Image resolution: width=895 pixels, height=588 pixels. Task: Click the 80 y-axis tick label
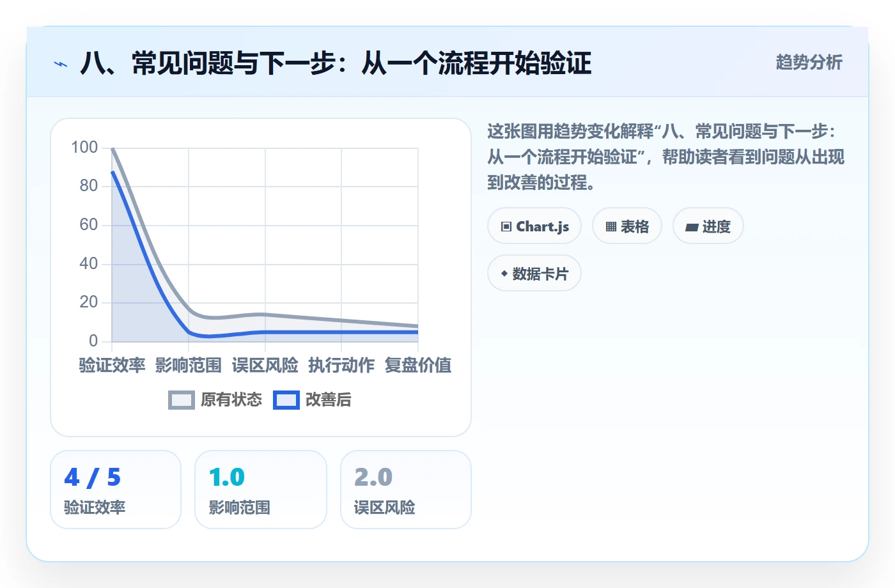(x=89, y=186)
